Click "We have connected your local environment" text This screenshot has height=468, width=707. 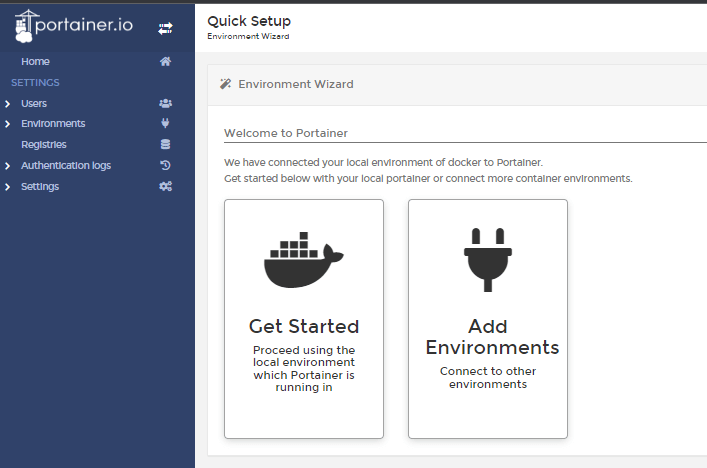point(383,162)
